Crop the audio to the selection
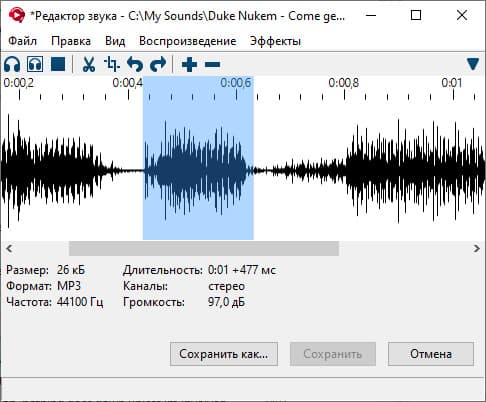 coord(112,64)
